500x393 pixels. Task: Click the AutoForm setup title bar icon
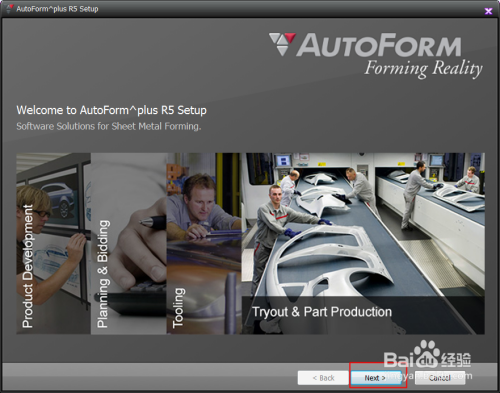tap(10, 9)
